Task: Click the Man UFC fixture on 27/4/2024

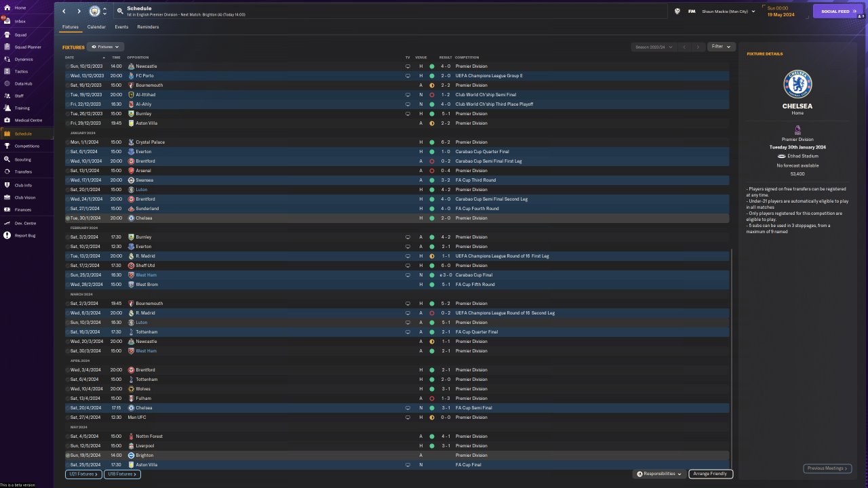Action: [x=397, y=418]
